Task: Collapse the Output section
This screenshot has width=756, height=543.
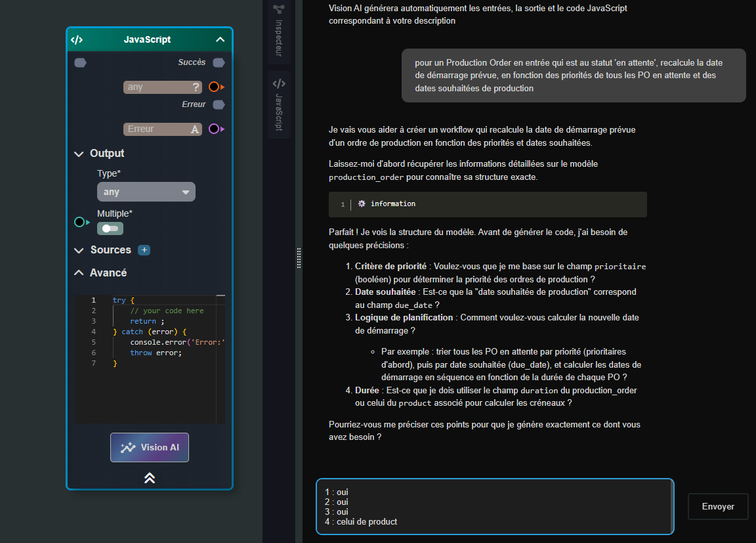Action: [79, 154]
